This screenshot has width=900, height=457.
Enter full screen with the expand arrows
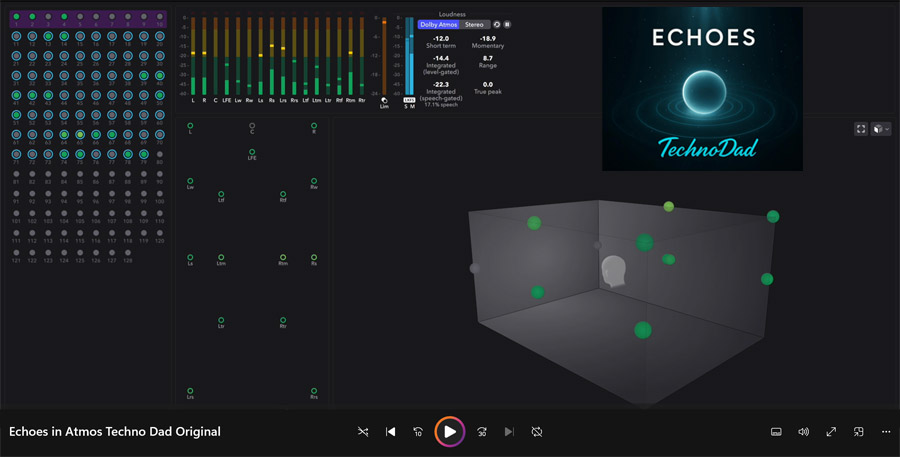point(831,432)
